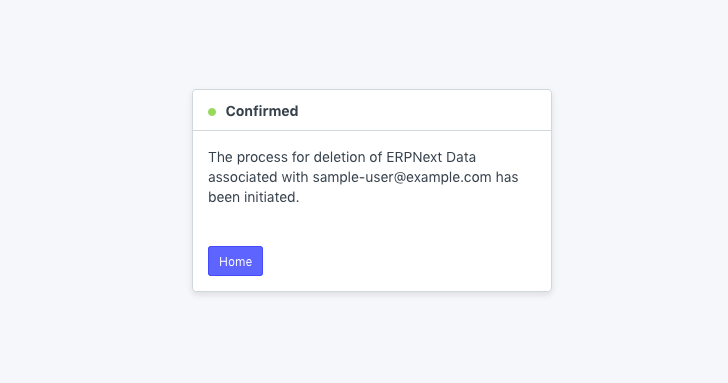Click the word 'has' after the email
The height and width of the screenshot is (383, 728).
pos(507,177)
